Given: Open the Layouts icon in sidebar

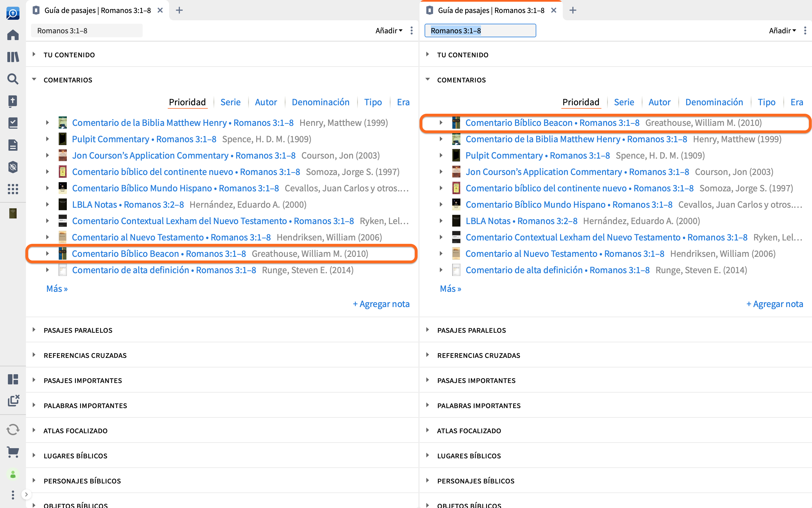Looking at the screenshot, I should [13, 379].
